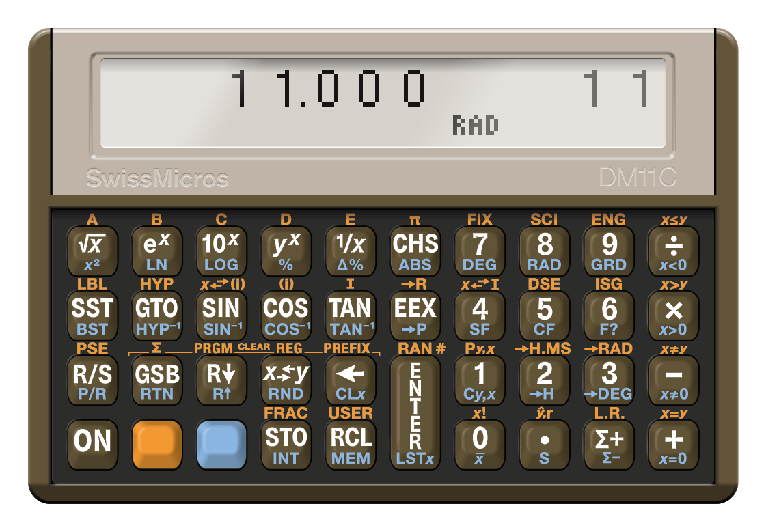
Task: Click the orange f shift key
Action: 156,445
